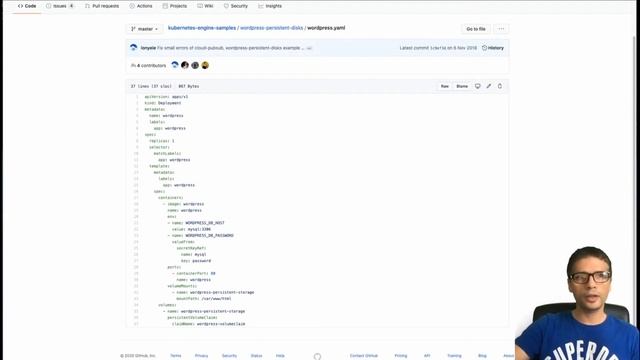Open the Issues tab
The height and width of the screenshot is (360, 640).
(x=60, y=6)
